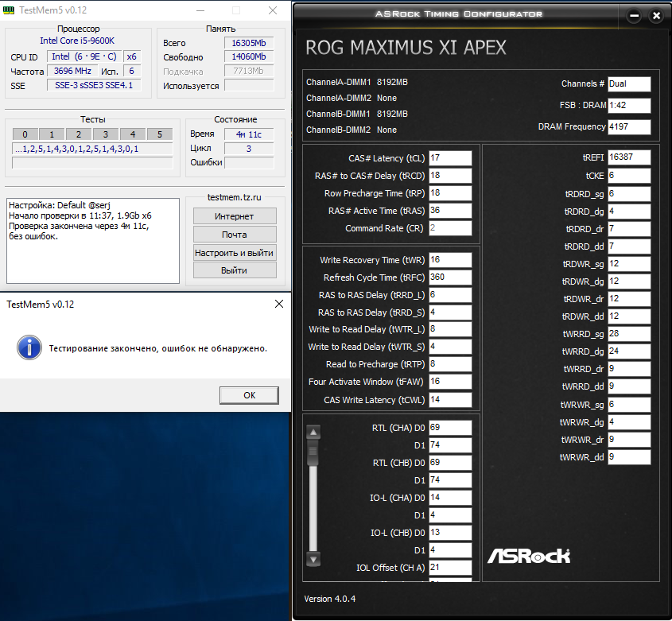This screenshot has height=621, width=672.
Task: Minimize the ASRock Timing Configurator window
Action: 634,16
